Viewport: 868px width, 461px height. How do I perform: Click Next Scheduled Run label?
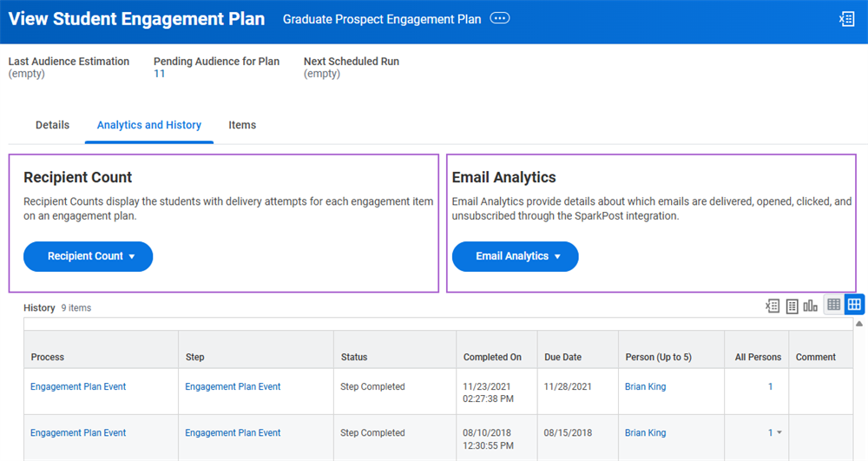(x=352, y=62)
